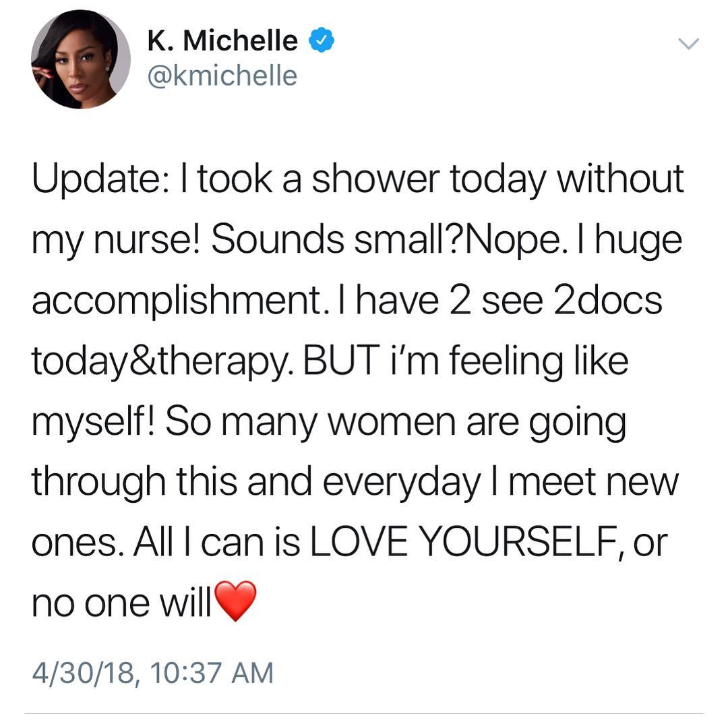
Task: Expand the tweet options chevron
Action: pyautogui.click(x=688, y=44)
